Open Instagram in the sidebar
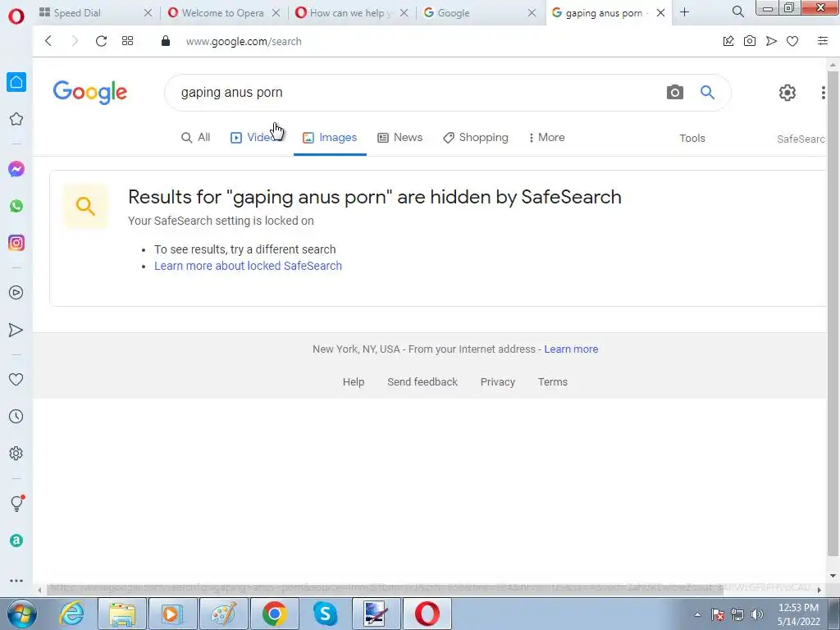The height and width of the screenshot is (630, 840). (16, 243)
